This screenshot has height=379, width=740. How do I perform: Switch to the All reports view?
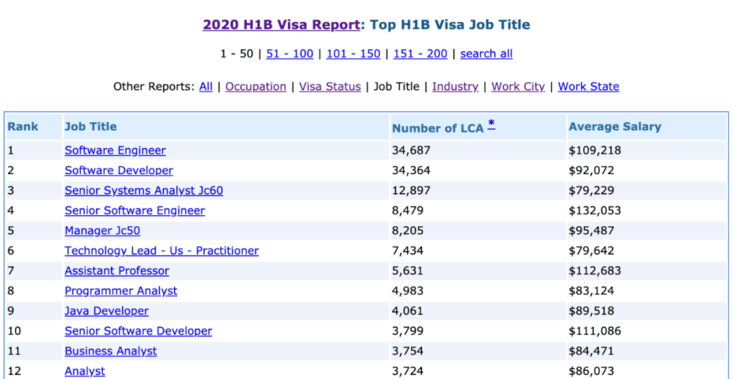point(206,87)
